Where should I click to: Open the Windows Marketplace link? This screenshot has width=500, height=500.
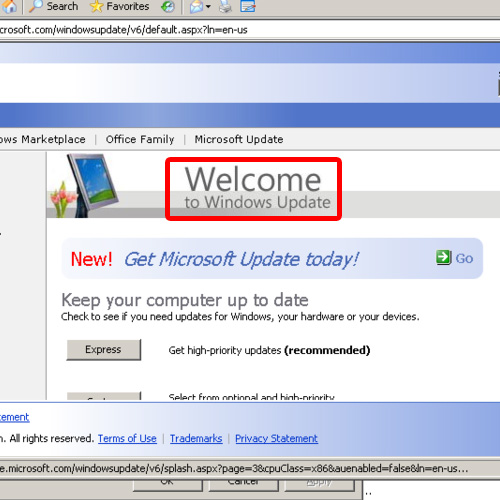coord(43,139)
